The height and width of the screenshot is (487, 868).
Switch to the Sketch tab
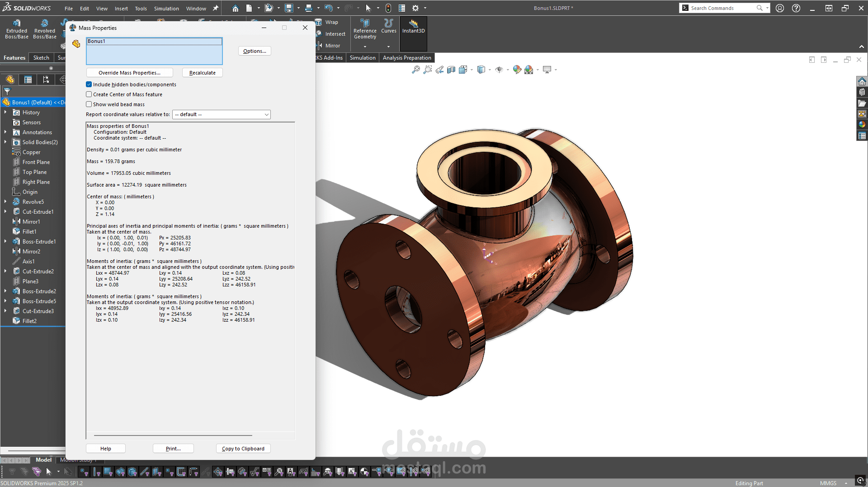point(41,58)
